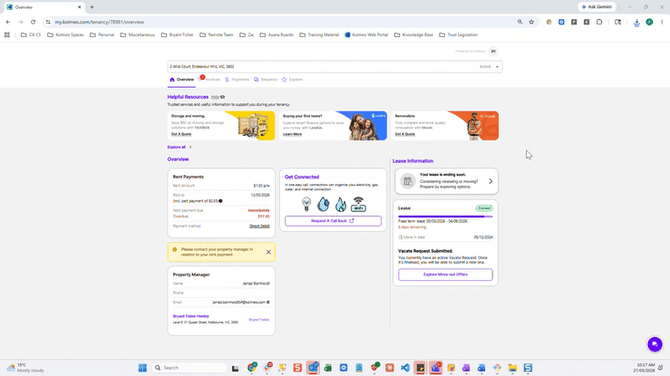The image size is (670, 376).
Task: Click Explore Move-out Offers button
Action: tap(445, 274)
